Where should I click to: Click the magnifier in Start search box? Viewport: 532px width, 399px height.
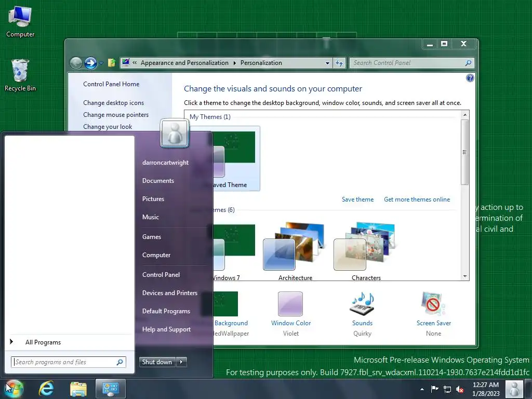pyautogui.click(x=120, y=362)
